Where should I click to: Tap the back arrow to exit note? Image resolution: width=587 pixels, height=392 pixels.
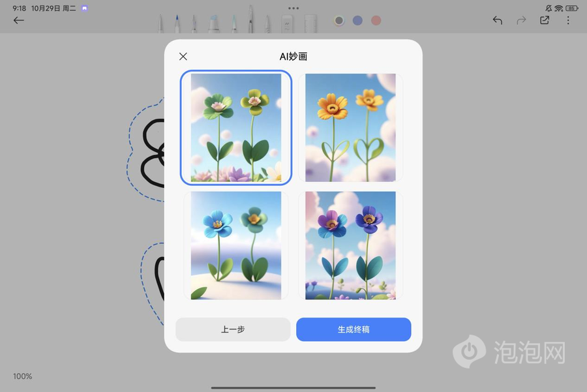click(x=18, y=20)
